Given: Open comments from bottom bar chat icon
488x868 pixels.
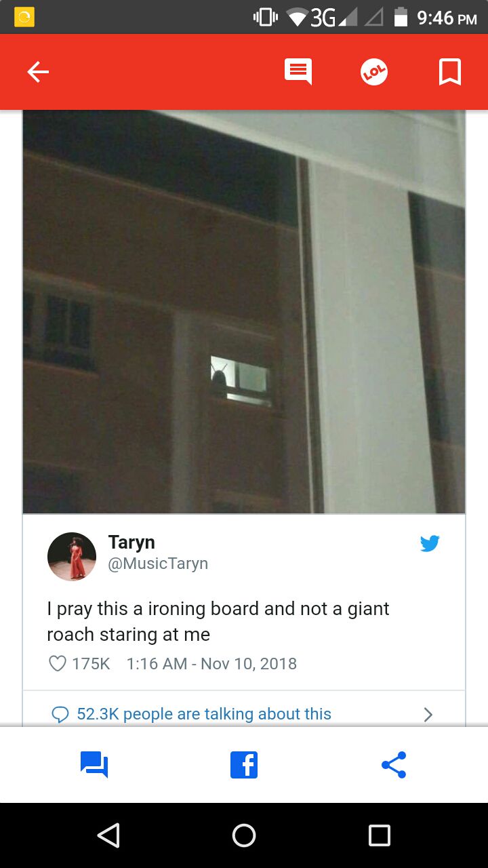Looking at the screenshot, I should [x=94, y=765].
